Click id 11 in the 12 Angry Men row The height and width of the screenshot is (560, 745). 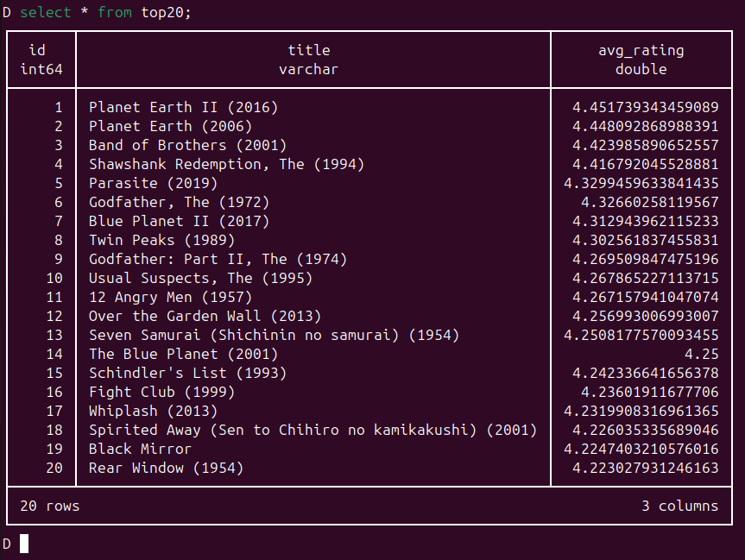tap(54, 298)
